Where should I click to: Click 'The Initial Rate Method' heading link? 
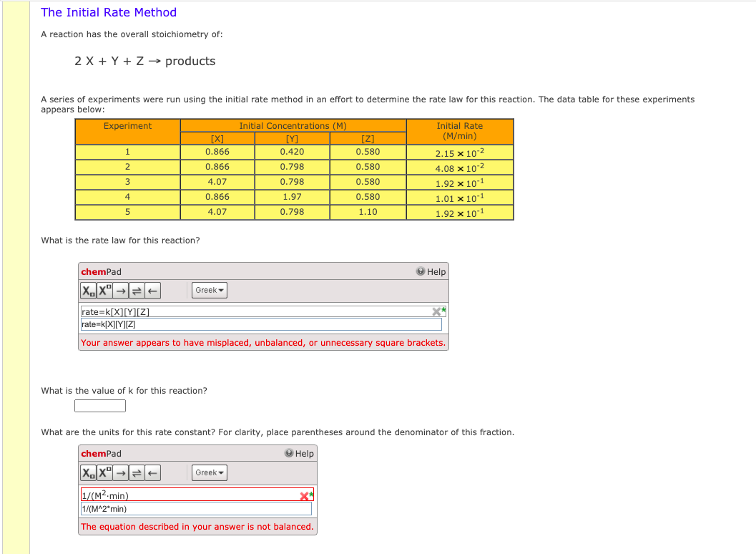point(109,12)
